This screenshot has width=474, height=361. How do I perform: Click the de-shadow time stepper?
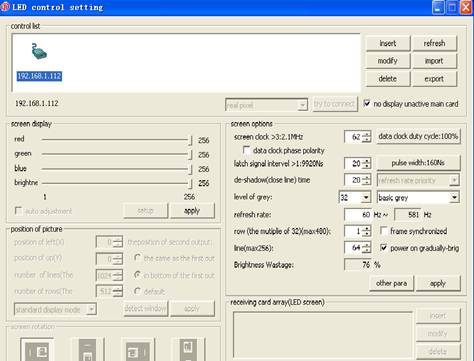click(367, 180)
